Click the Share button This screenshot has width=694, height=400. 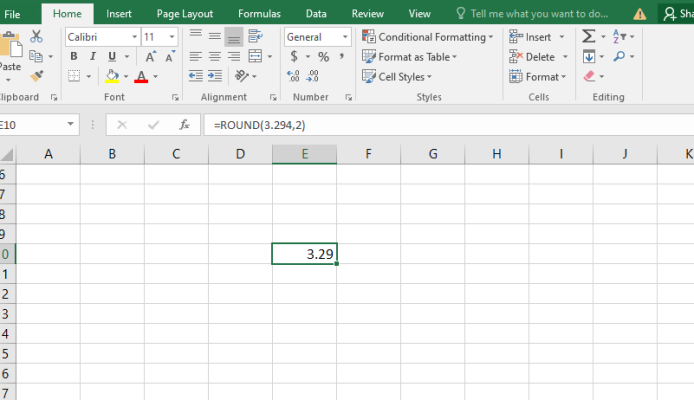678,14
